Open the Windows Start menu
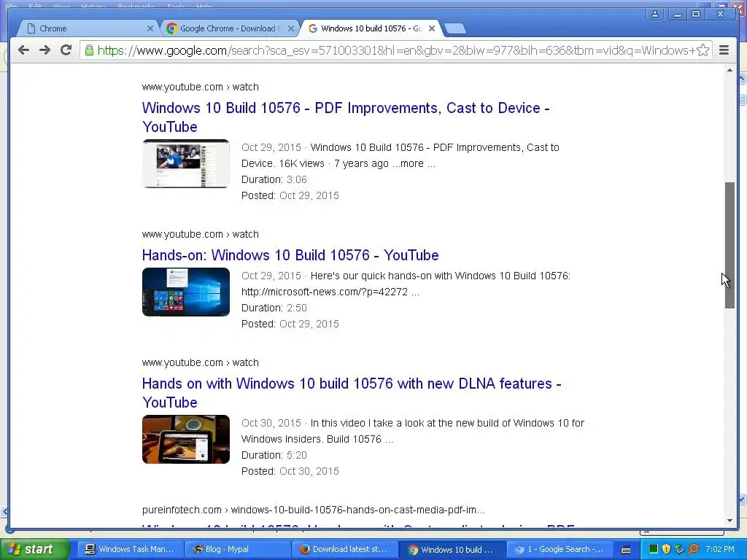Screen dimensions: 747x560 [34, 549]
